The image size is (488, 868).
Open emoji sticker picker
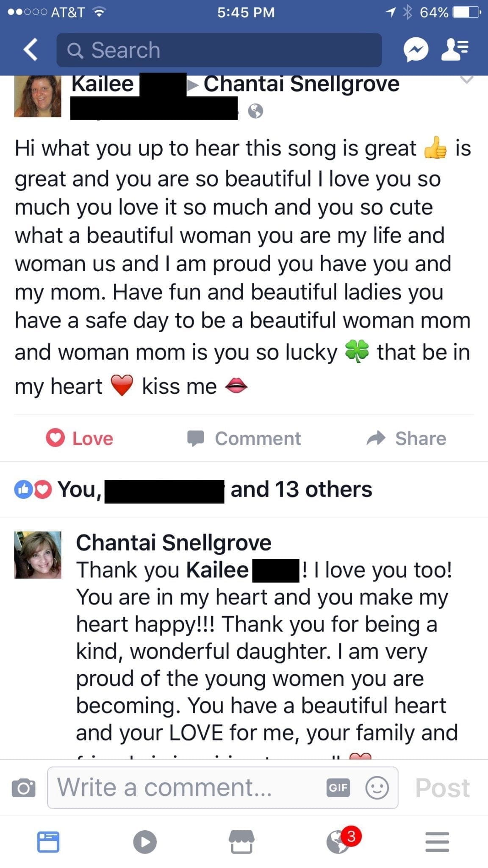coord(377,787)
